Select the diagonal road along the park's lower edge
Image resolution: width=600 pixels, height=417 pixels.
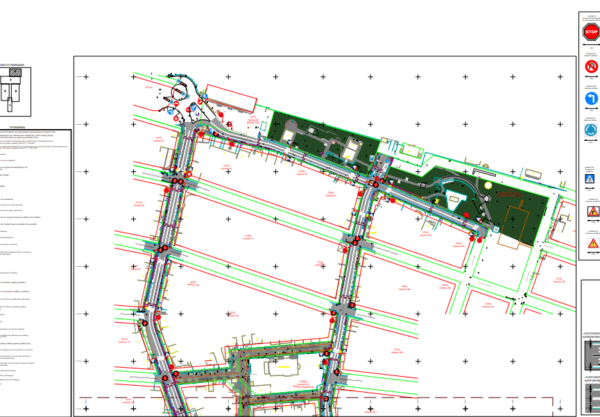tap(290, 155)
